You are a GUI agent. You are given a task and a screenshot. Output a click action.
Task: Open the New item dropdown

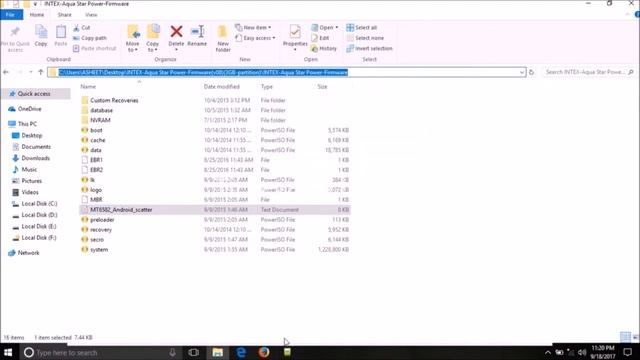pos(253,27)
